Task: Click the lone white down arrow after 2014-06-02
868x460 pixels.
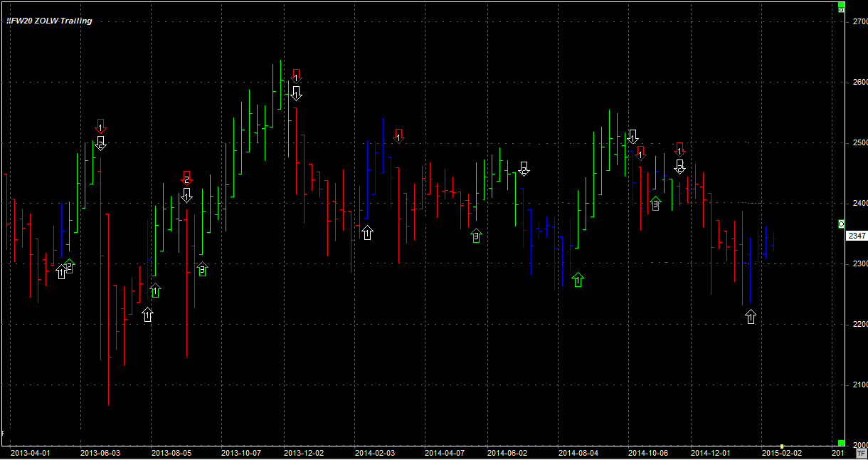Action: click(x=524, y=169)
